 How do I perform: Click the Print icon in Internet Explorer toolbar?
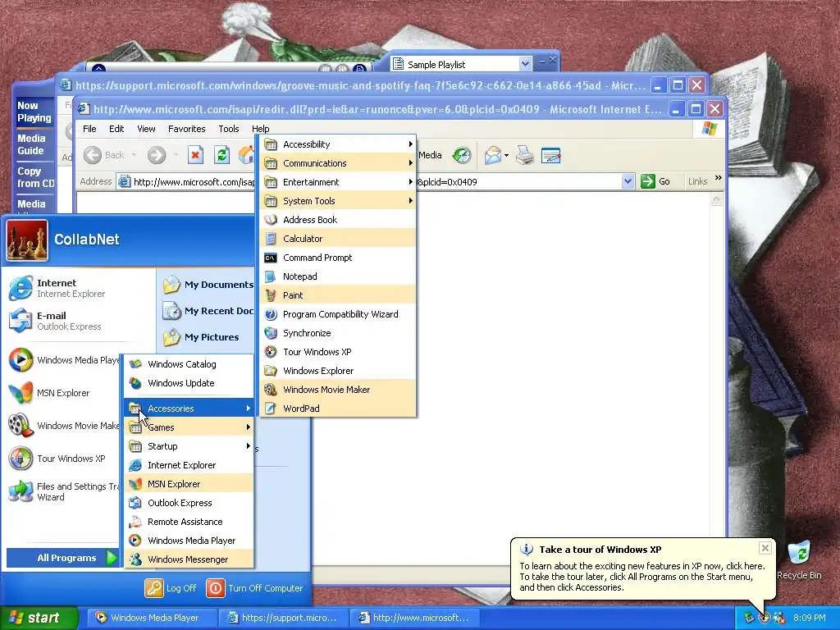pos(525,155)
